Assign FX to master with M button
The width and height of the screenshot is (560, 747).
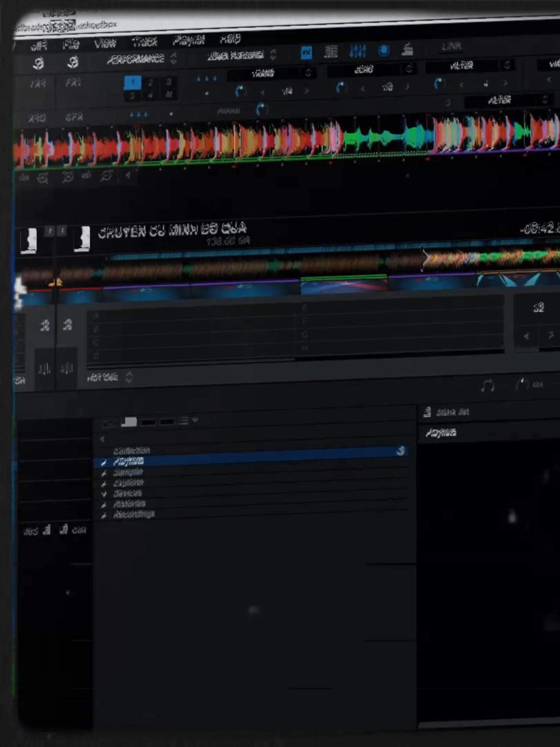(169, 94)
